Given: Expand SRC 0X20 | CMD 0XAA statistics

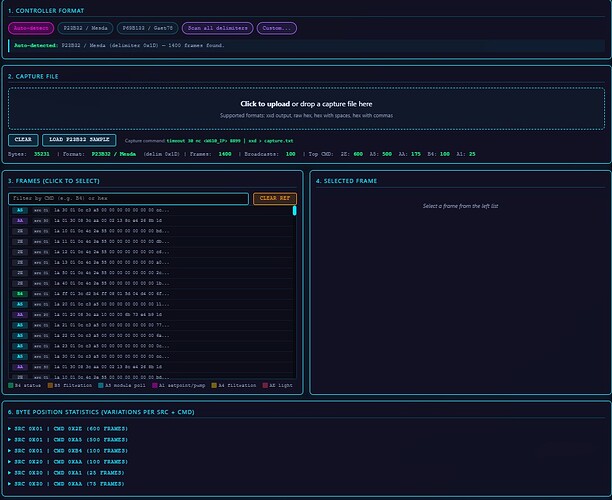Looking at the screenshot, I should point(68,462).
